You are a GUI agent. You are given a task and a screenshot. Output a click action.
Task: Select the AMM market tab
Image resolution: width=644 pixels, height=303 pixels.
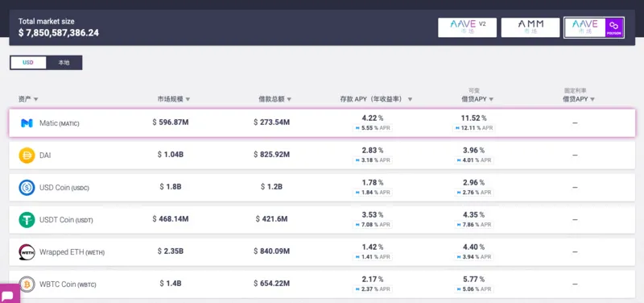[530, 27]
